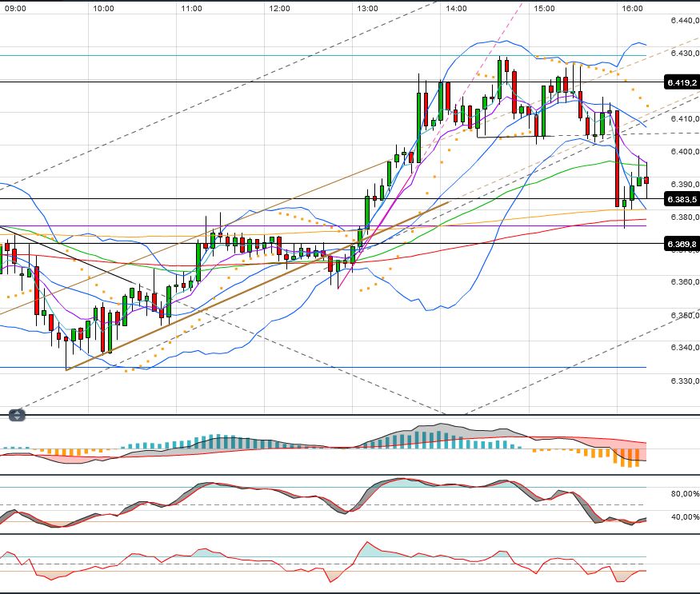The height and width of the screenshot is (594, 700).
Task: Click the 09:00 time axis label
Action: point(16,9)
